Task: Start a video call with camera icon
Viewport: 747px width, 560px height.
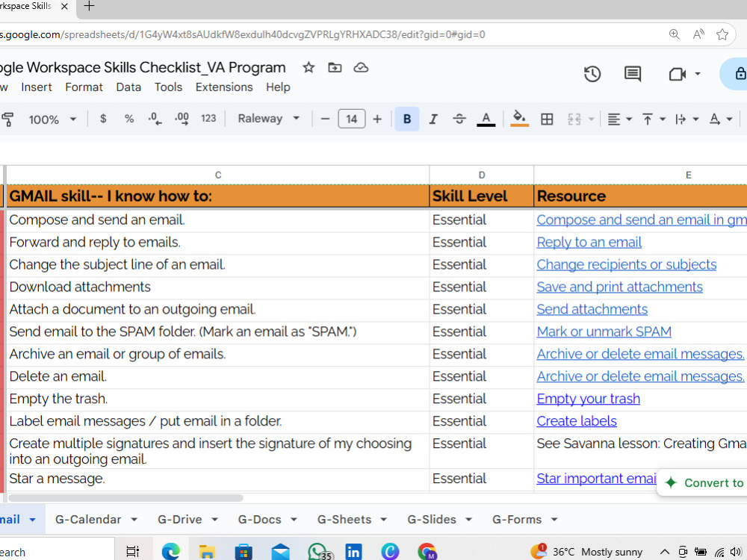Action: pyautogui.click(x=677, y=74)
